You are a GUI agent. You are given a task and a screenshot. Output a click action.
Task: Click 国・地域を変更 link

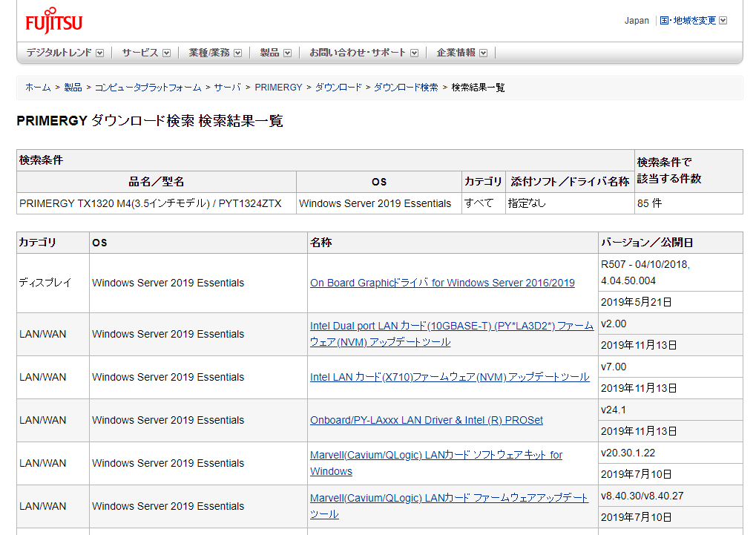tap(688, 20)
